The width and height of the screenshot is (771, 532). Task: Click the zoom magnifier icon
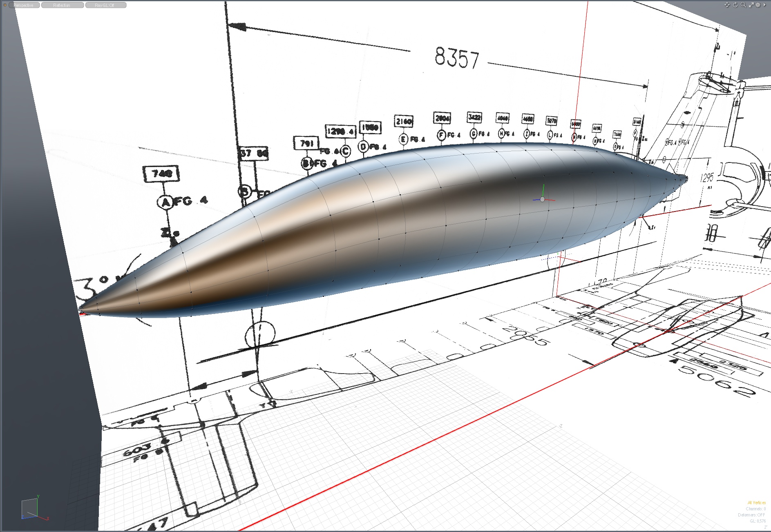[x=743, y=5]
